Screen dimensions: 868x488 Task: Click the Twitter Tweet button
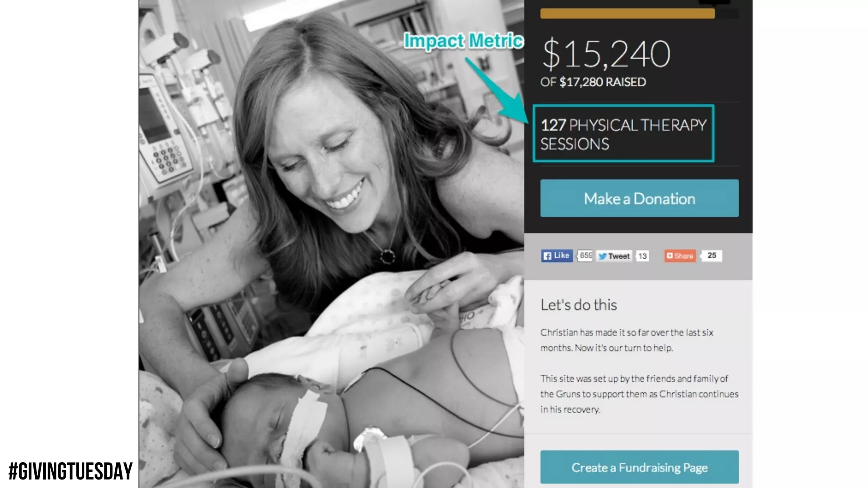pos(614,256)
